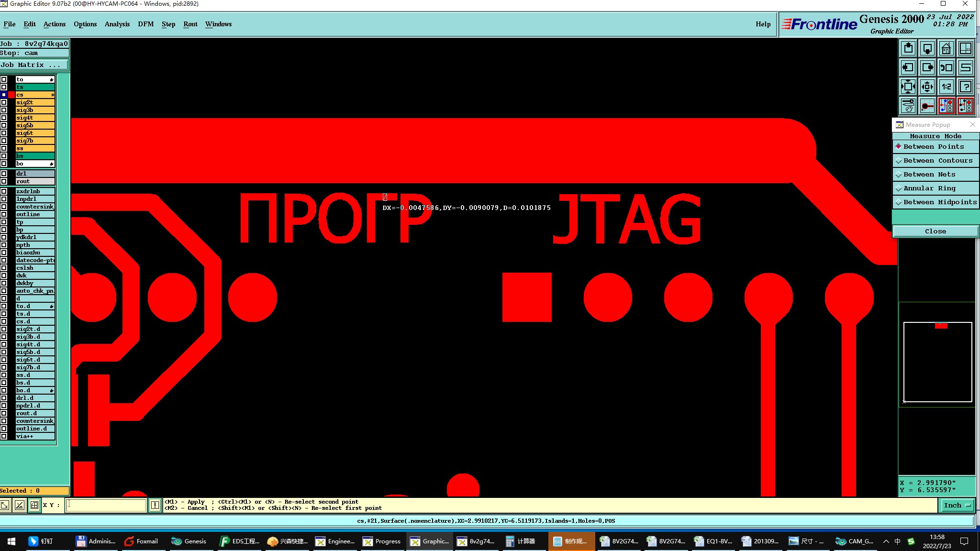980x551 pixels.
Task: Click into the X Y coordinate input field
Action: point(106,505)
